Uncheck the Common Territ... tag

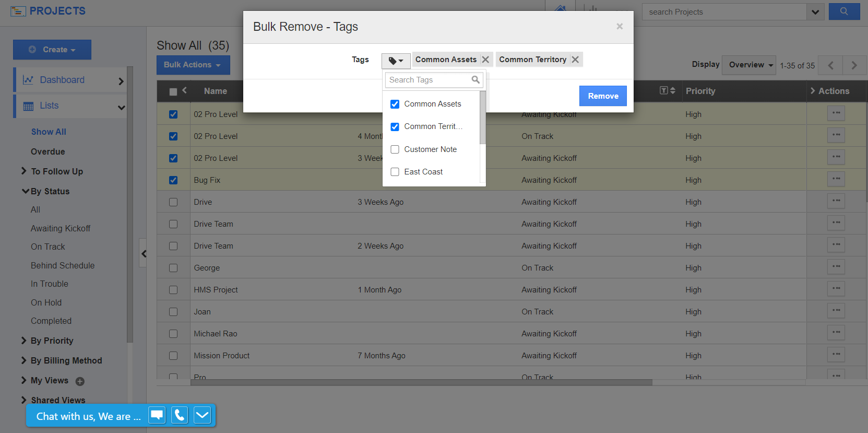pos(395,127)
